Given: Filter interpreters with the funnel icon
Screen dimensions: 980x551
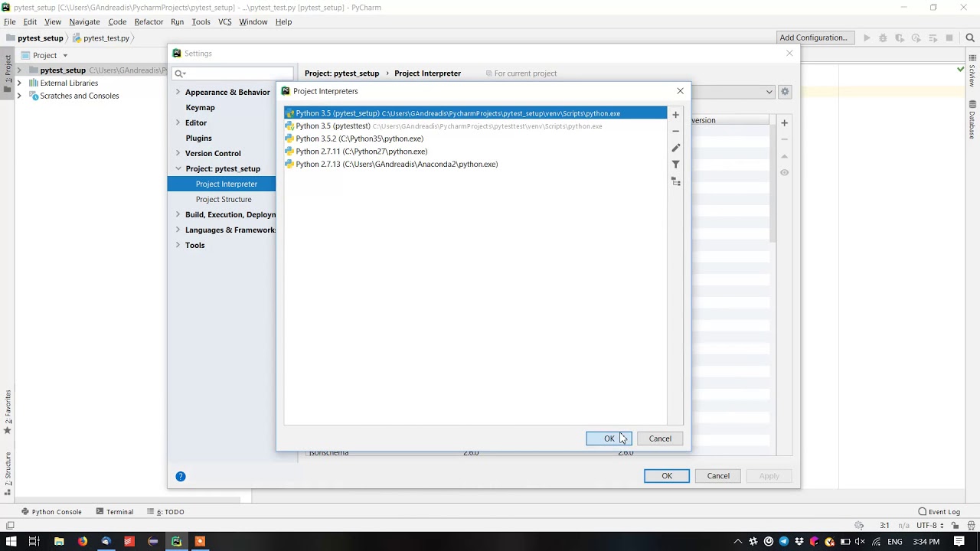Looking at the screenshot, I should pos(675,165).
